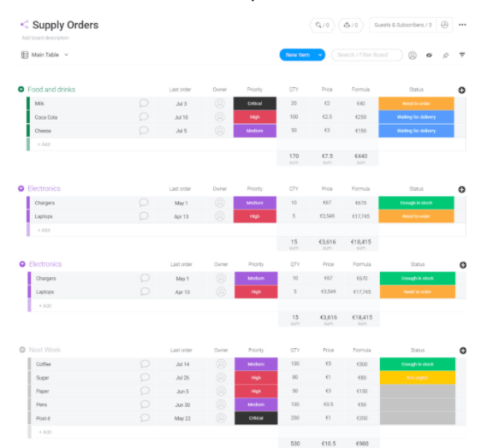Viewport: 487px width, 448px height.
Task: Click the owner avatar for Coca Cola
Action: click(220, 117)
